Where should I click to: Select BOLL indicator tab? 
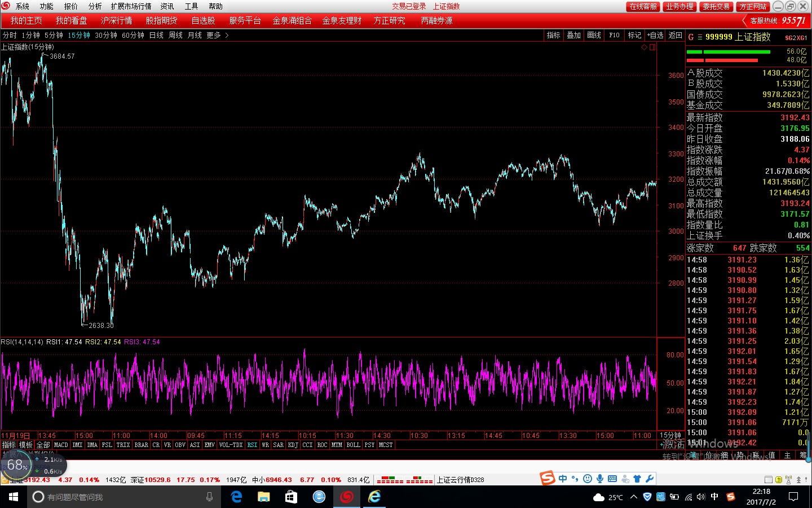[353, 445]
